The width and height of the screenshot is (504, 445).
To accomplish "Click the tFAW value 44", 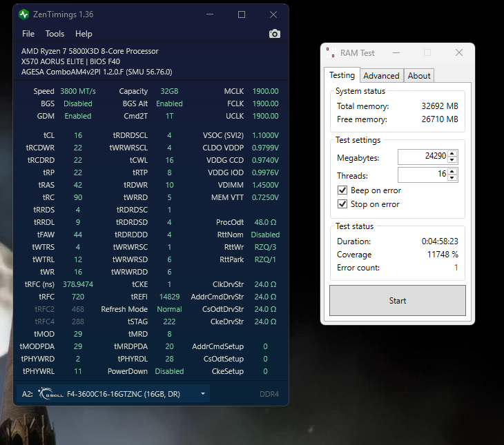I will 78,235.
